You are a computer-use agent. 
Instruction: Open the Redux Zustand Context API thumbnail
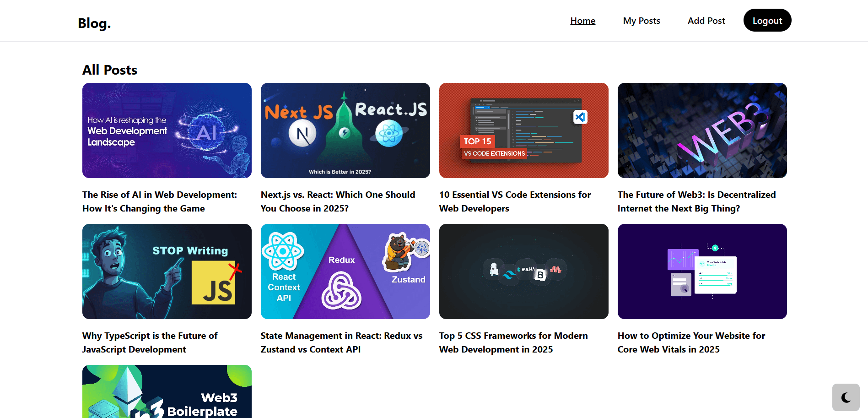345,271
